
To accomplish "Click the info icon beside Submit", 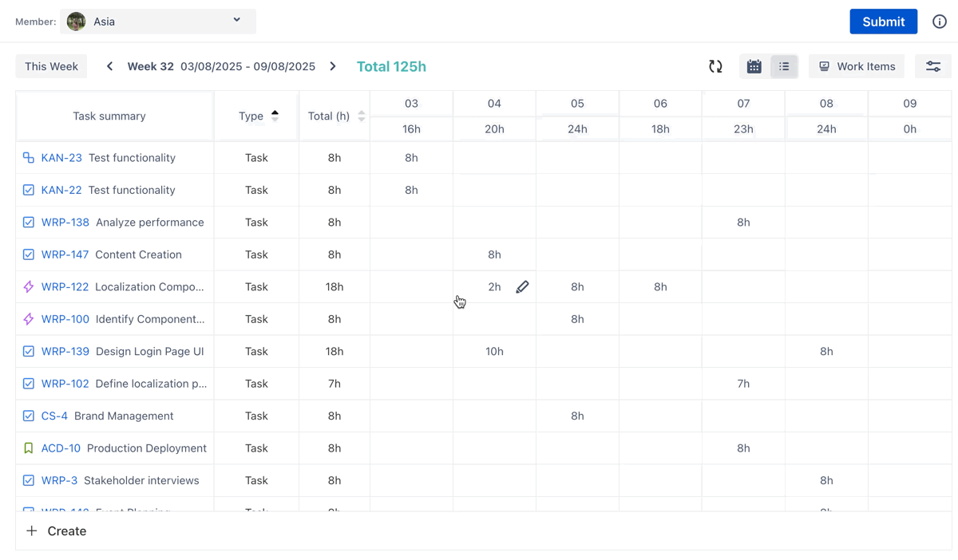I will point(939,22).
